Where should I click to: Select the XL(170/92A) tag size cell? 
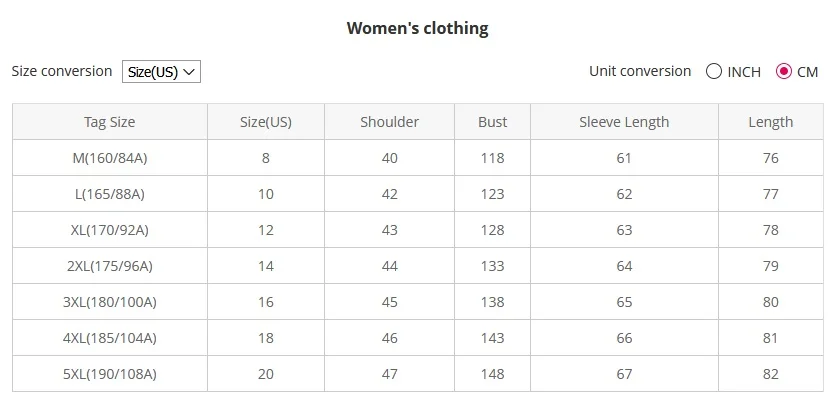pos(110,230)
